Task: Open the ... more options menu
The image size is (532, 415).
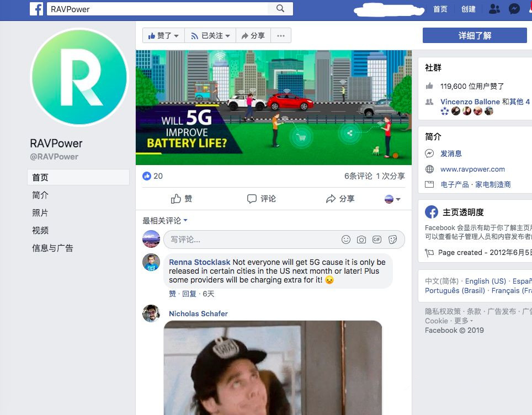Action: 281,35
